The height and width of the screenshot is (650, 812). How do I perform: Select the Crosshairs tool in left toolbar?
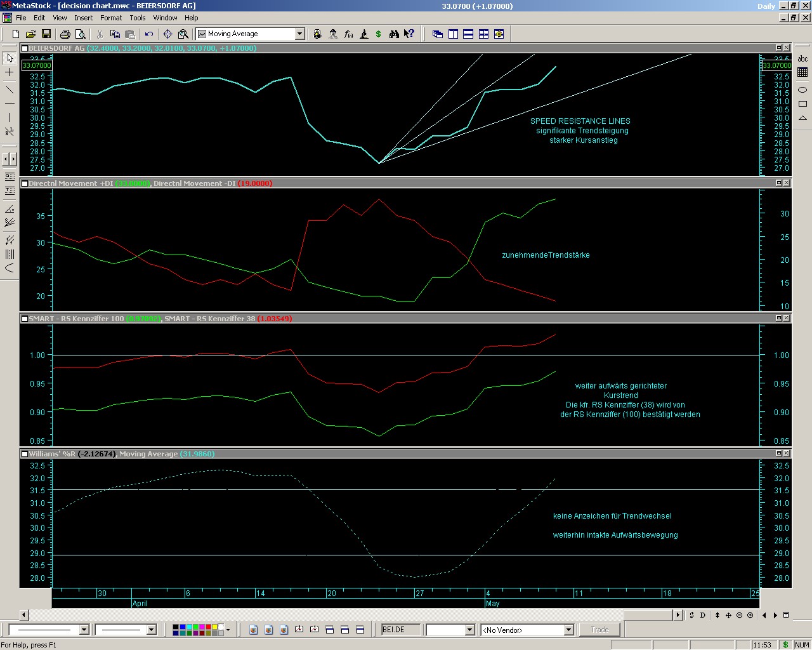[x=10, y=73]
